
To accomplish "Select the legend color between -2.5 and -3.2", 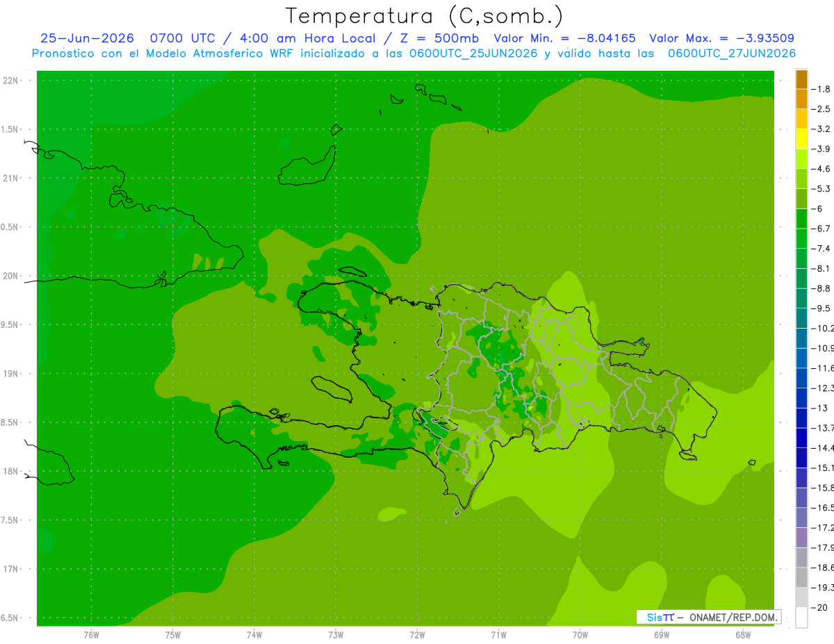I will tap(801, 119).
